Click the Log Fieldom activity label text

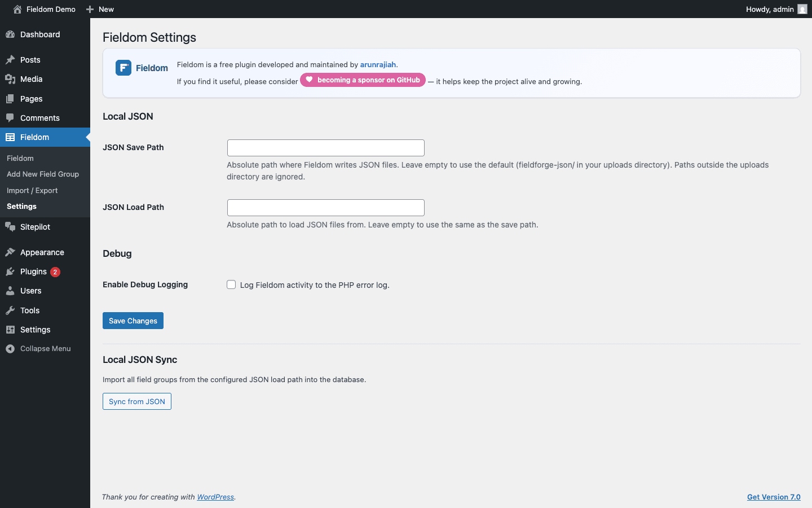pos(315,285)
